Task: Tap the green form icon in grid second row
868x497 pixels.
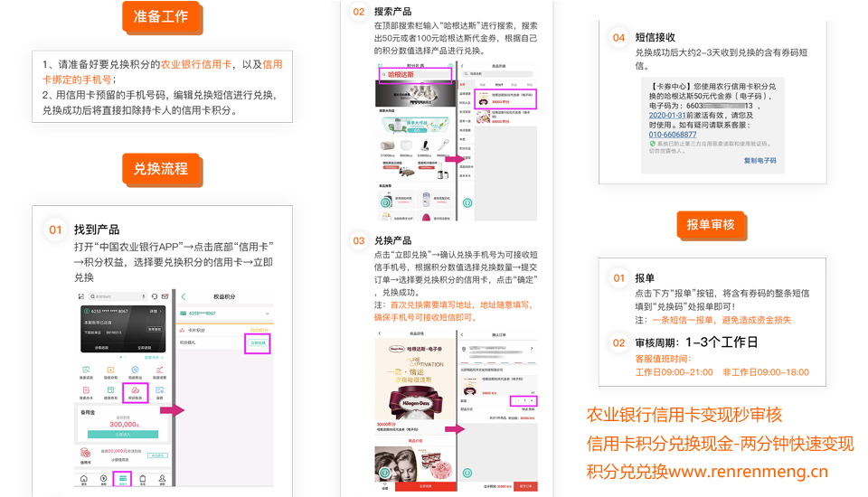Action: tap(110, 390)
